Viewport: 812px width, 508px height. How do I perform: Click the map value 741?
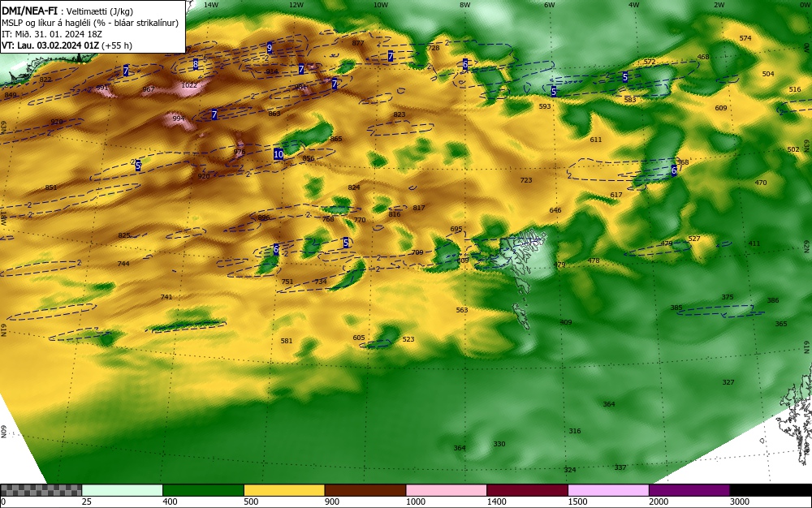[x=166, y=296]
